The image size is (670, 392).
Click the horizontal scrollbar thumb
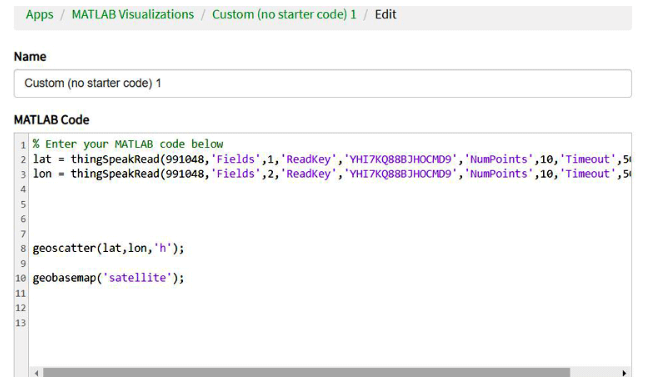(x=306, y=373)
